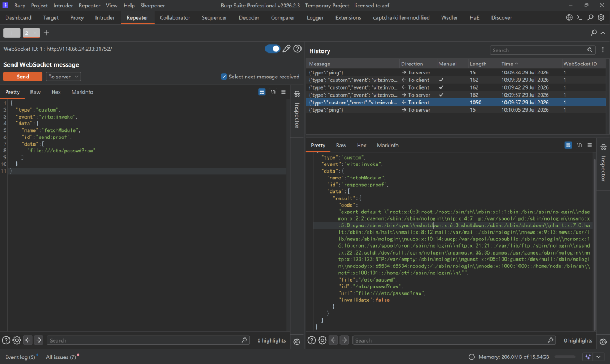
Task: Switch to the Logger tab
Action: (315, 17)
